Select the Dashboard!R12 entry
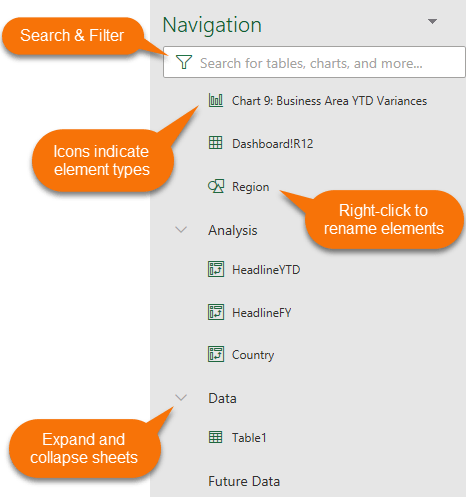 click(273, 144)
